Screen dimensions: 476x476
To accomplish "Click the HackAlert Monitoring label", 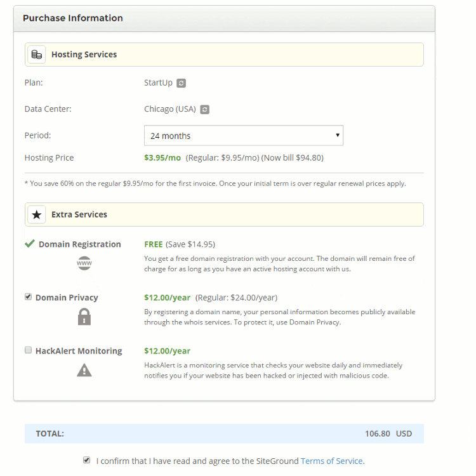I will [x=79, y=351].
